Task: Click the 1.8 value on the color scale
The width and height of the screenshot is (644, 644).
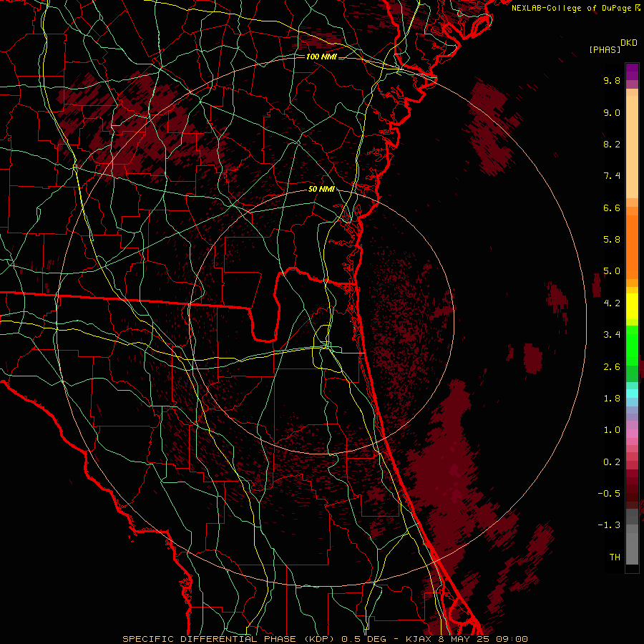Action: pos(612,399)
